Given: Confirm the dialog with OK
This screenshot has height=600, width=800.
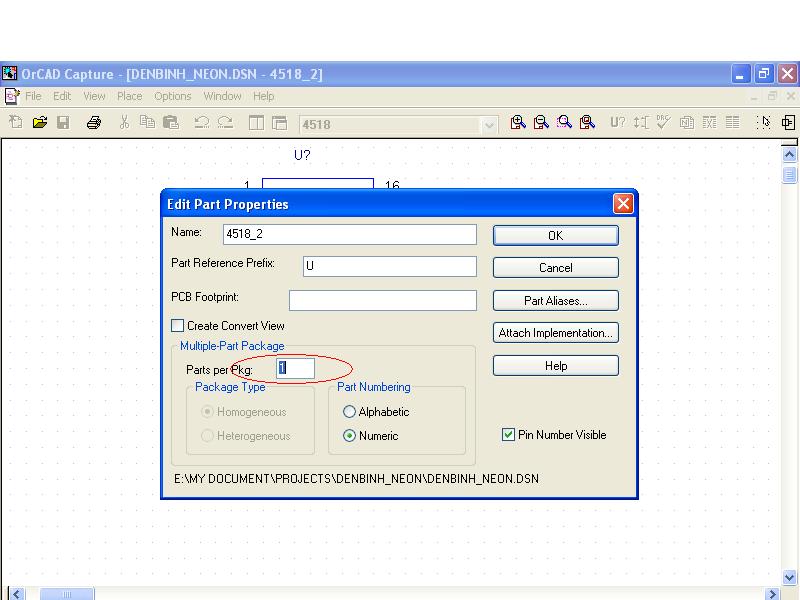Looking at the screenshot, I should point(556,236).
